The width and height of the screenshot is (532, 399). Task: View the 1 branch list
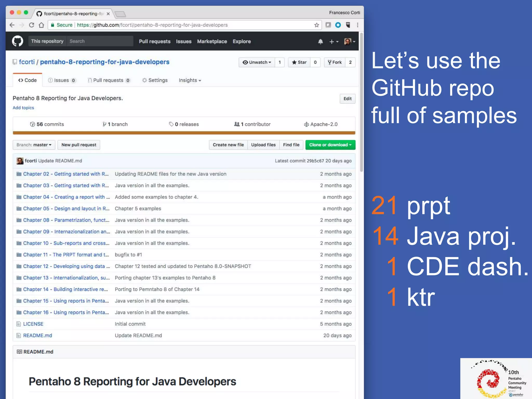coord(115,124)
